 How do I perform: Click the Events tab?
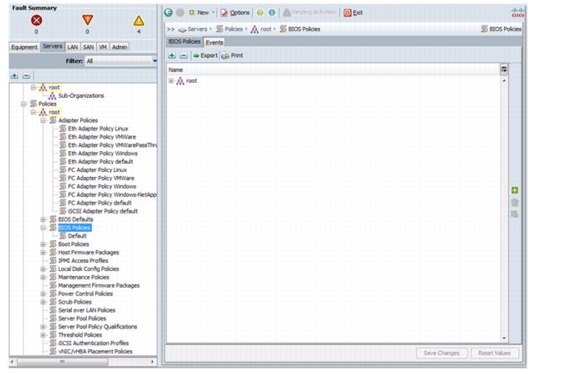(x=214, y=42)
